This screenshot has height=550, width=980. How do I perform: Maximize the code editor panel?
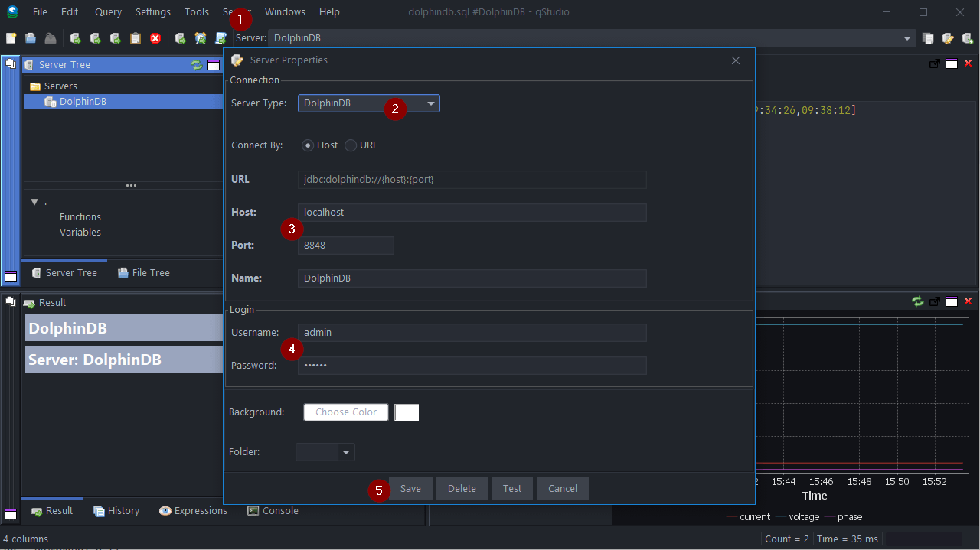click(x=952, y=63)
